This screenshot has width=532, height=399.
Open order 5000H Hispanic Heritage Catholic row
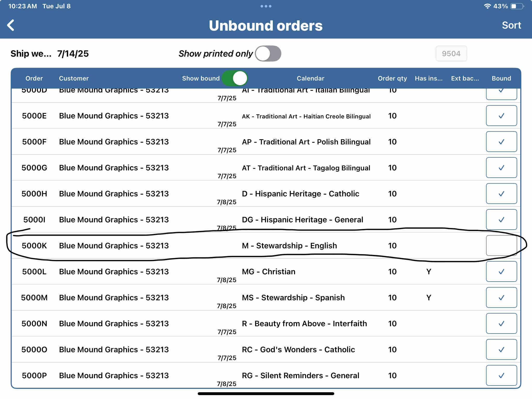[x=300, y=194]
